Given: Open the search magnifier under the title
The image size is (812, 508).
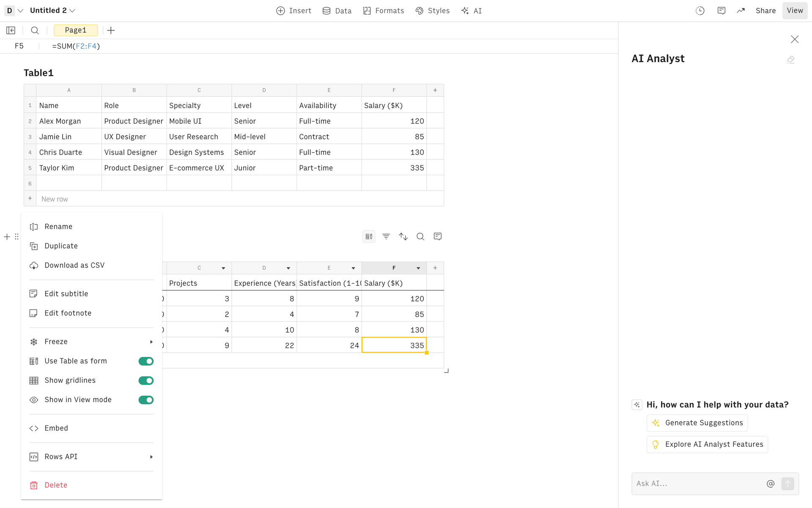Looking at the screenshot, I should [x=35, y=30].
